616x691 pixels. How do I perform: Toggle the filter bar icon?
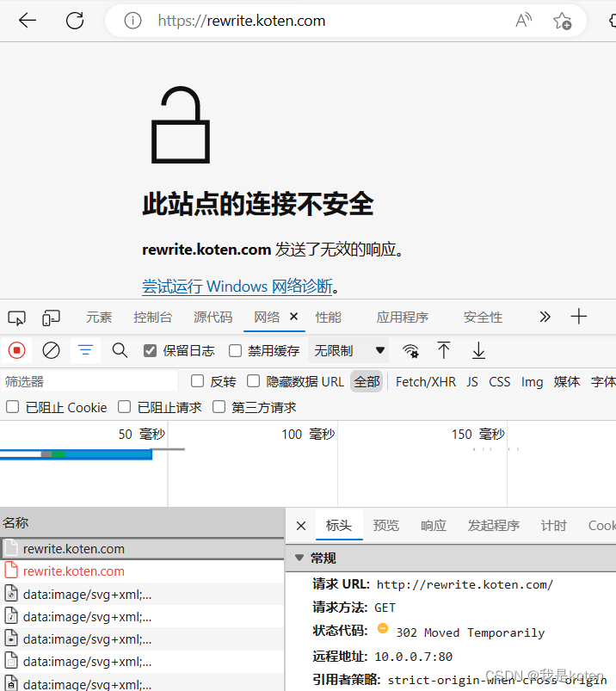[85, 350]
